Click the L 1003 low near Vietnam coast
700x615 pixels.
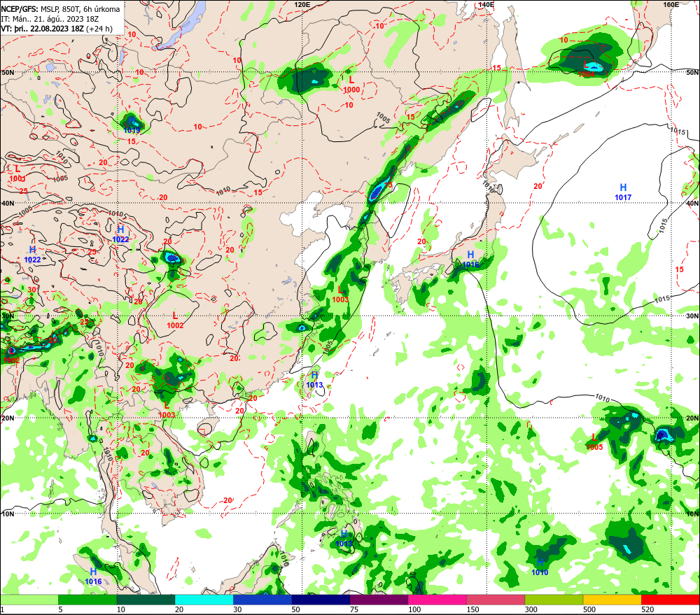tap(167, 410)
